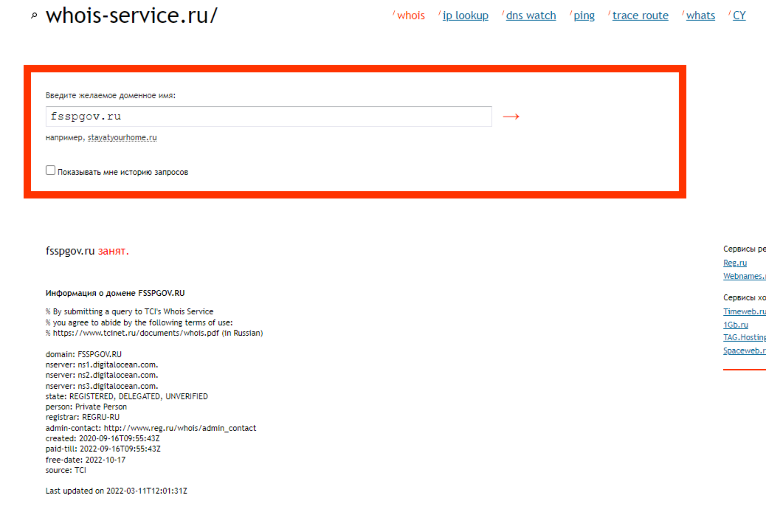Viewport: 766px width, 532px height.
Task: Open the Spaceweb hosting link
Action: [744, 351]
